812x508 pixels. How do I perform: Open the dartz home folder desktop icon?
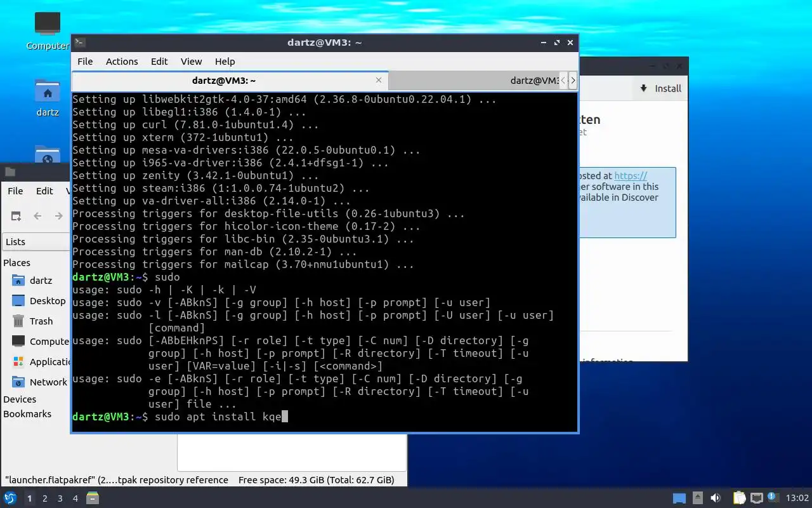pyautogui.click(x=47, y=98)
